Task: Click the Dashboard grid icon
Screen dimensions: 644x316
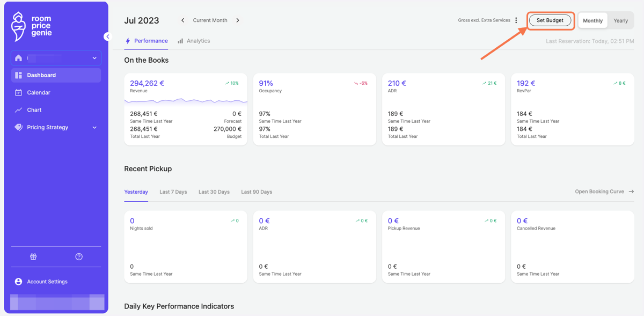Action: (18, 75)
